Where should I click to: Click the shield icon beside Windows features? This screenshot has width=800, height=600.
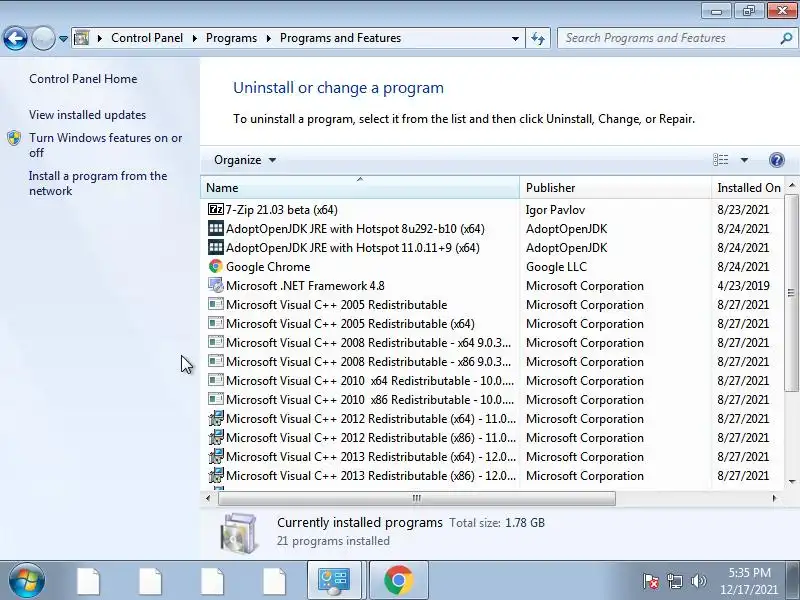click(x=14, y=138)
